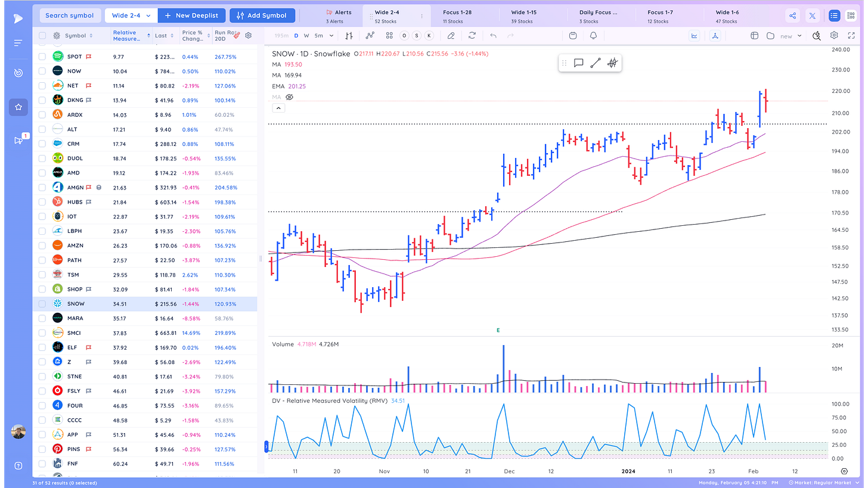The width and height of the screenshot is (868, 488).
Task: Open the bar style chart type selector
Action: [349, 36]
